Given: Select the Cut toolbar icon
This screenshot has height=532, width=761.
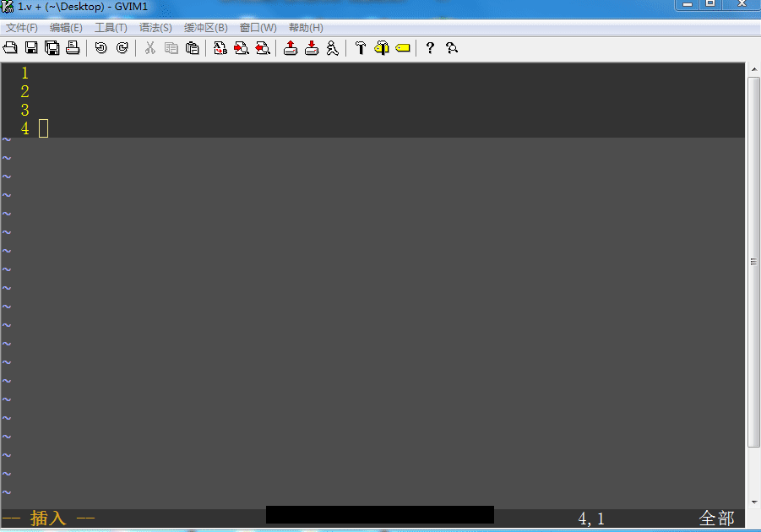Looking at the screenshot, I should coord(149,47).
